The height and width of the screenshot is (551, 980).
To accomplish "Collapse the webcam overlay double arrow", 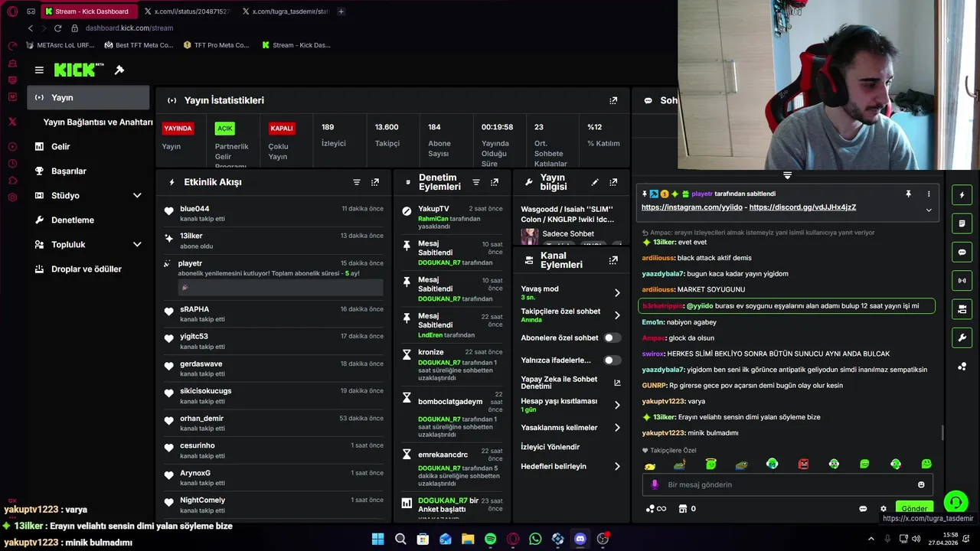I will [x=787, y=175].
